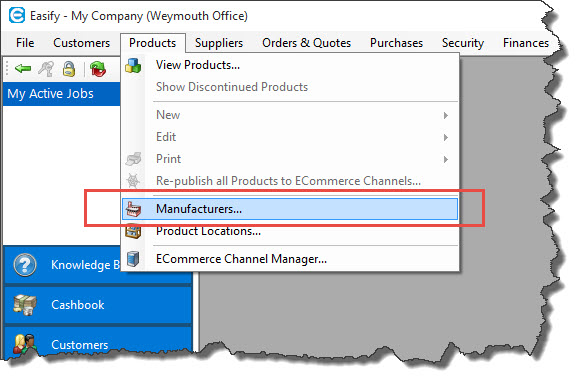585x385 pixels.
Task: Click the question mark Knowledge Base icon
Action: pos(25,265)
